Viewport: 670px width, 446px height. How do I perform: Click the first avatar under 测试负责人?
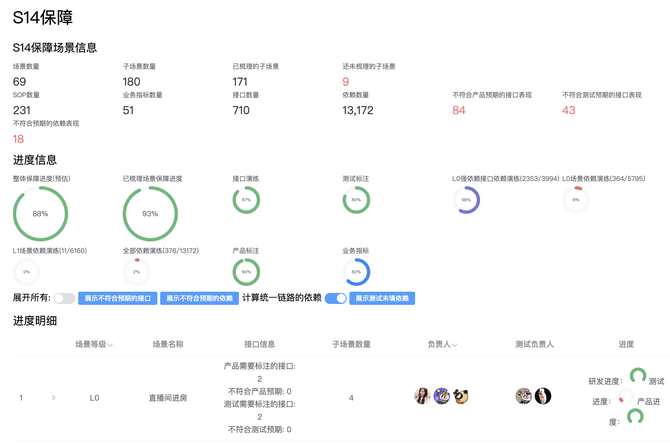point(523,396)
